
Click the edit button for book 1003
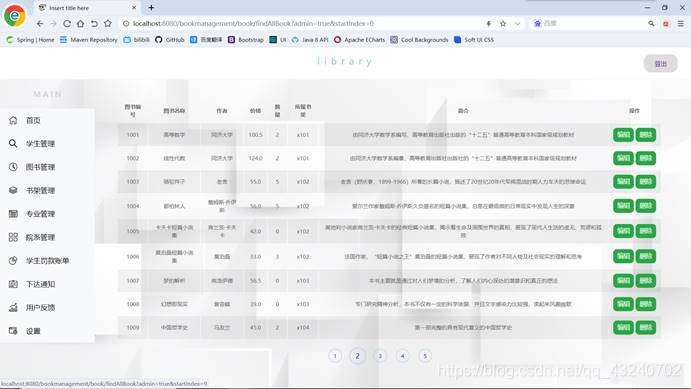pyautogui.click(x=623, y=182)
